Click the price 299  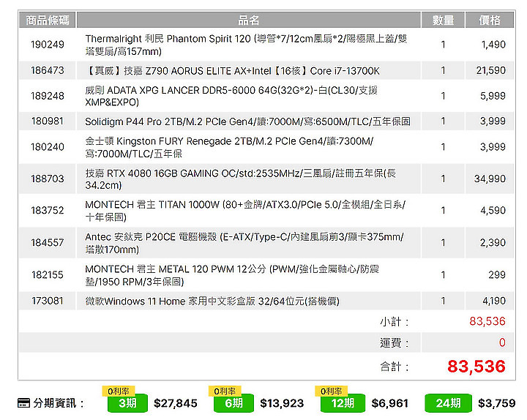point(497,274)
